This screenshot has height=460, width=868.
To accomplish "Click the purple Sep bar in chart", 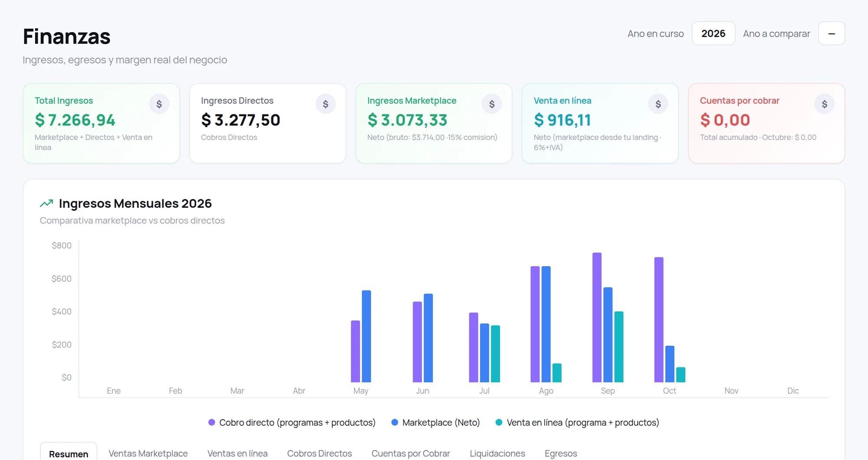I will (597, 317).
